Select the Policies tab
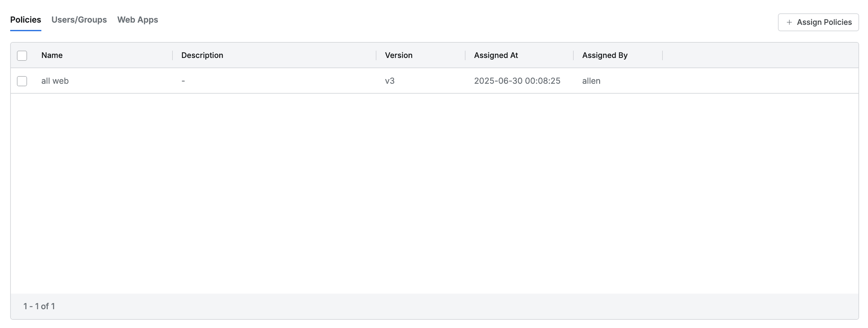Image resolution: width=868 pixels, height=328 pixels. [25, 20]
